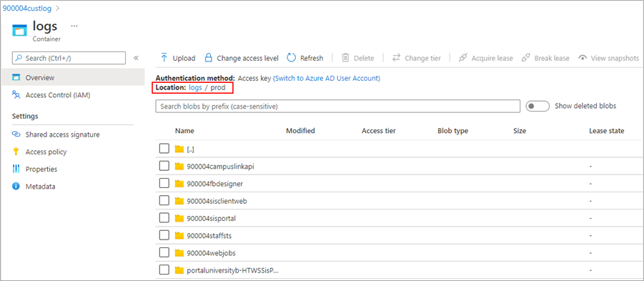
Task: Click the Refresh circular arrow icon
Action: (x=291, y=57)
